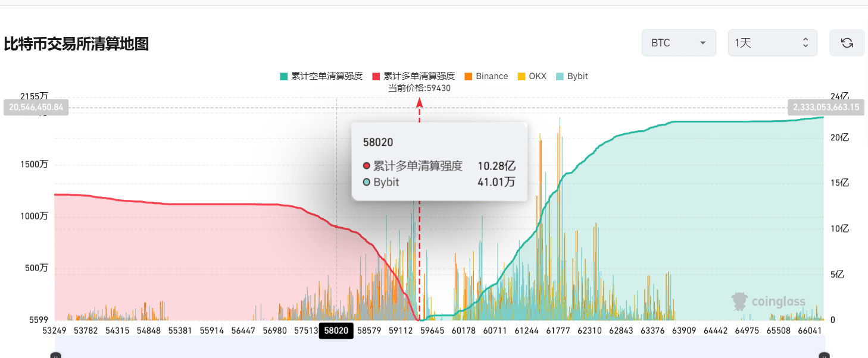Image resolution: width=868 pixels, height=358 pixels.
Task: Click the left range slider handle
Action: [55, 356]
